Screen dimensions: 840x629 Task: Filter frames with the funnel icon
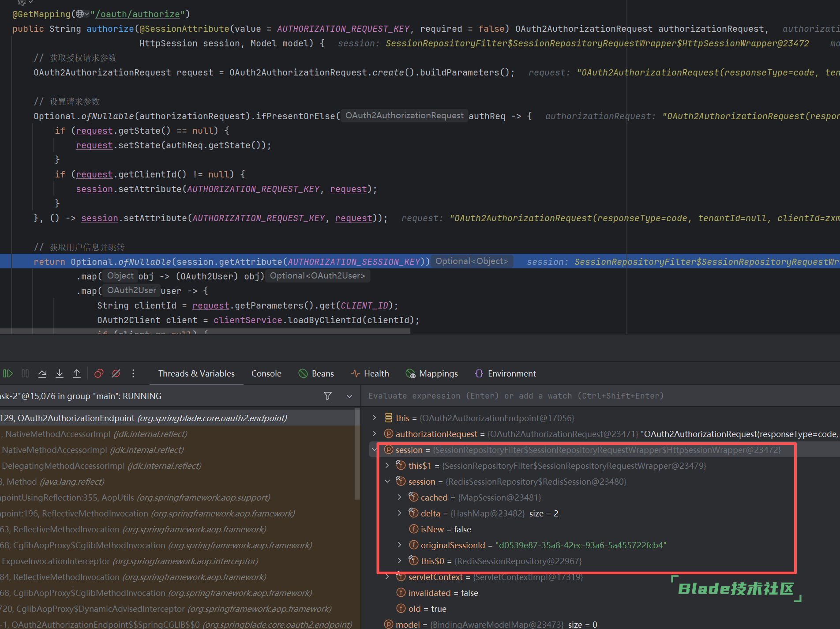point(328,396)
